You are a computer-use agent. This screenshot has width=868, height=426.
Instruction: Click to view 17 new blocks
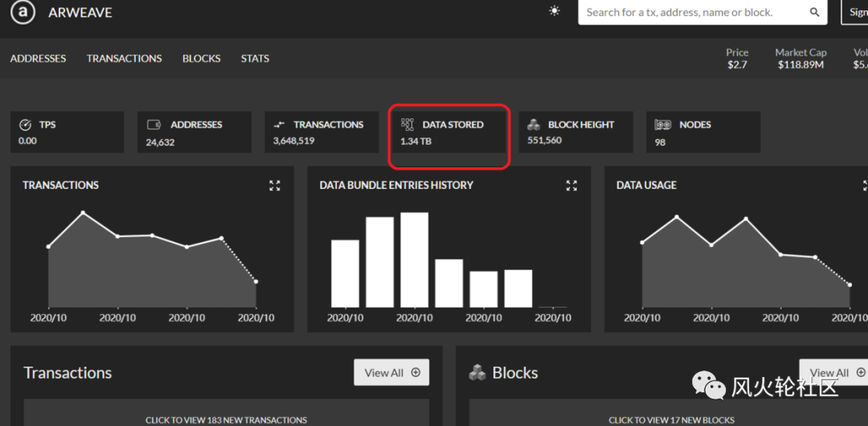coord(671,420)
